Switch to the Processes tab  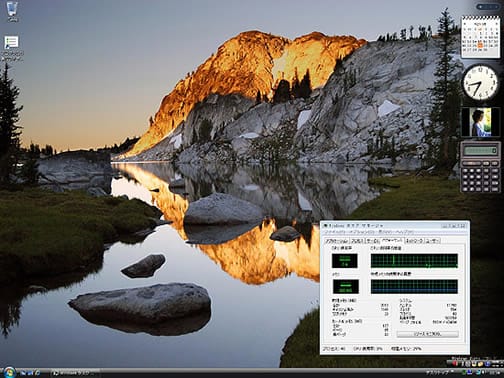[x=357, y=241]
